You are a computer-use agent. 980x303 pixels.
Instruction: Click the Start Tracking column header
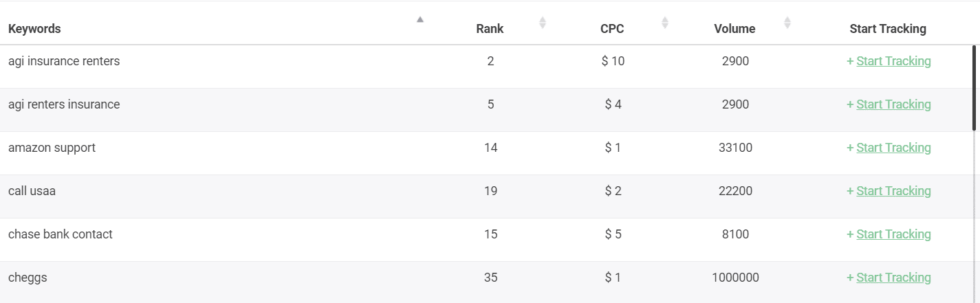pos(888,29)
